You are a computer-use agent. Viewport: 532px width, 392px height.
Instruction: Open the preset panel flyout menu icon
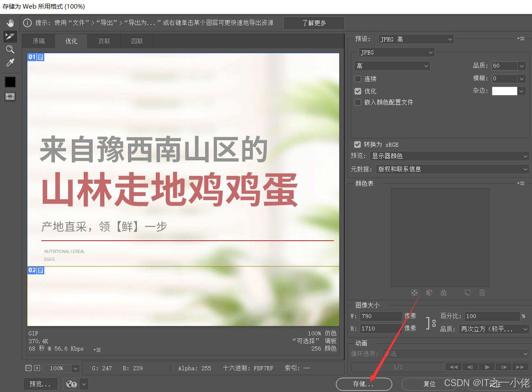pyautogui.click(x=521, y=39)
